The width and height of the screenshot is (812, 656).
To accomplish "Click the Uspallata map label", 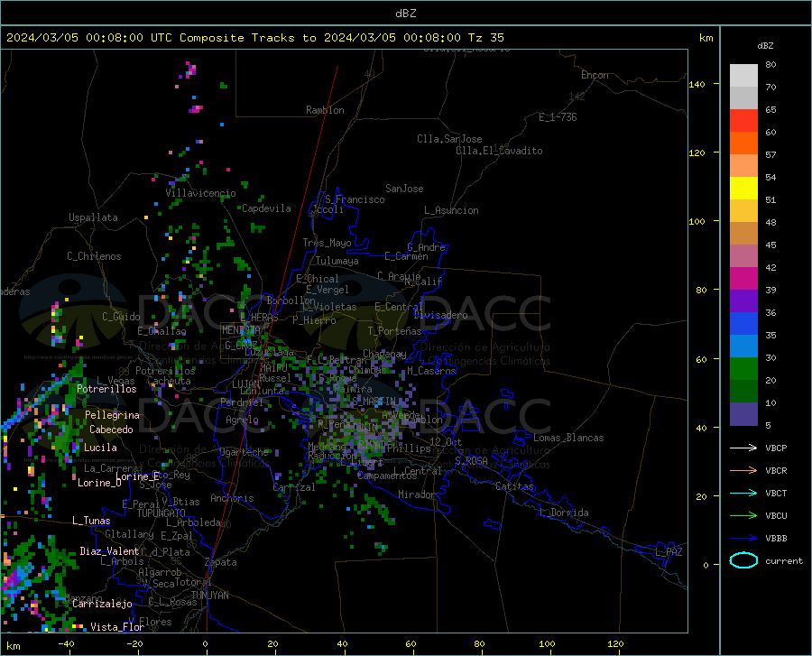I will 93,217.
